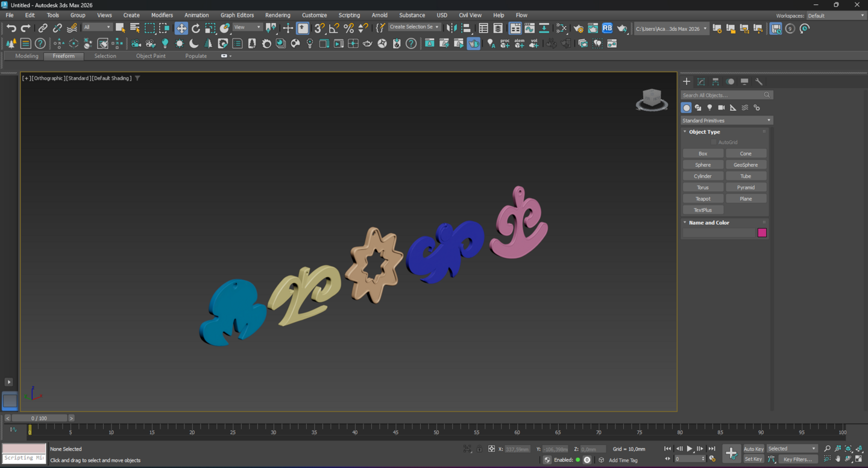The image size is (868, 468).
Task: Enable the AutoGrid checkbox
Action: coord(714,142)
